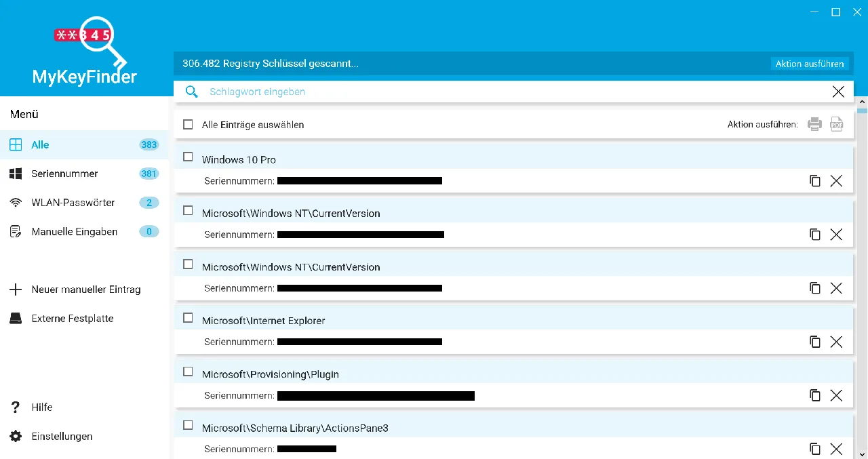Click the Aktion ausführen button in status bar
The height and width of the screenshot is (459, 868).
coord(810,64)
